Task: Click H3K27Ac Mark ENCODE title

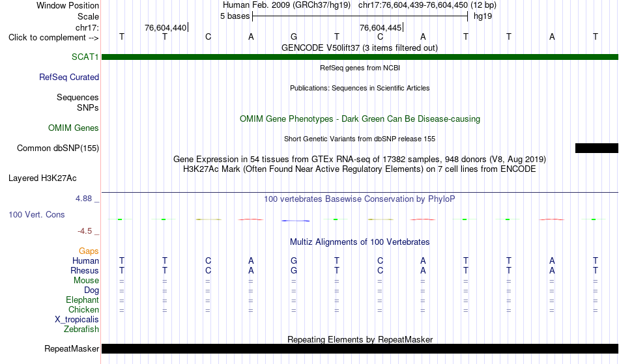Action: click(360, 169)
